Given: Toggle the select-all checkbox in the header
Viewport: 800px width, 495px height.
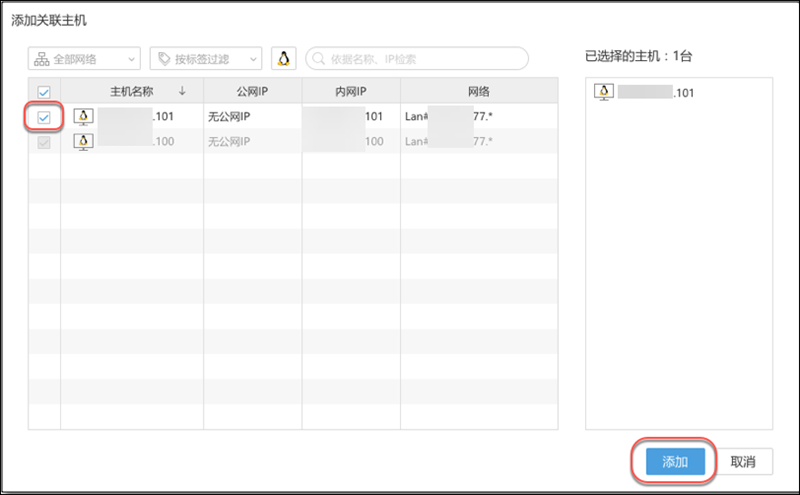Looking at the screenshot, I should pyautogui.click(x=44, y=92).
